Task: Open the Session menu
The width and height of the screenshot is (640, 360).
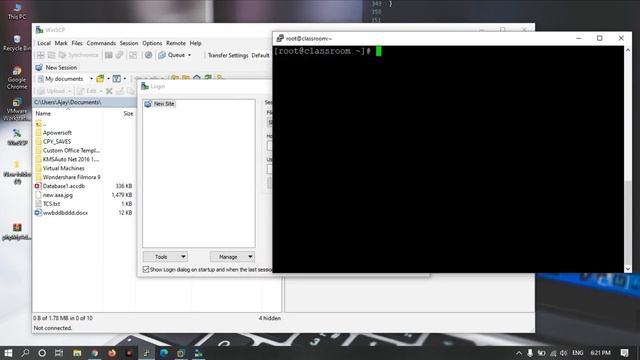Action: pos(129,43)
